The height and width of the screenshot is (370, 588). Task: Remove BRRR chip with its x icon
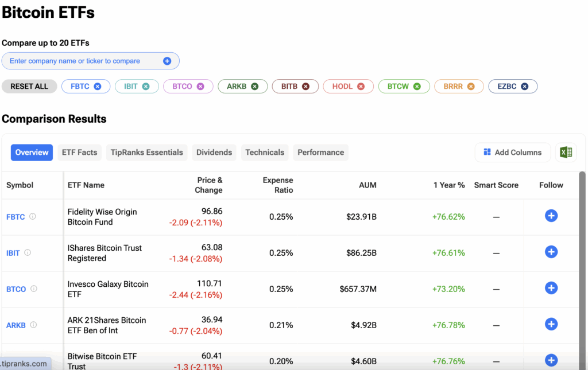(x=471, y=87)
